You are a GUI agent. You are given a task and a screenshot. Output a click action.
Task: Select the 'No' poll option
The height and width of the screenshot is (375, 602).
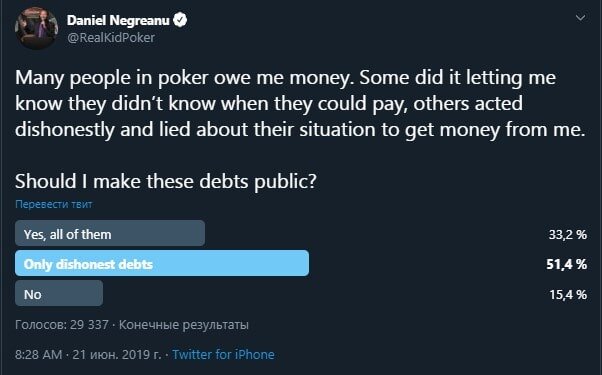pyautogui.click(x=59, y=293)
